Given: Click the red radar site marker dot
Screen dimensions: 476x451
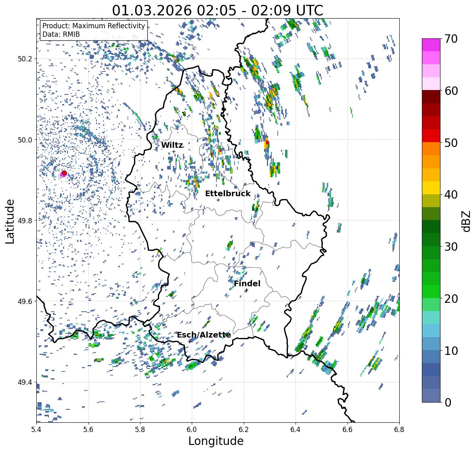Looking at the screenshot, I should (64, 173).
